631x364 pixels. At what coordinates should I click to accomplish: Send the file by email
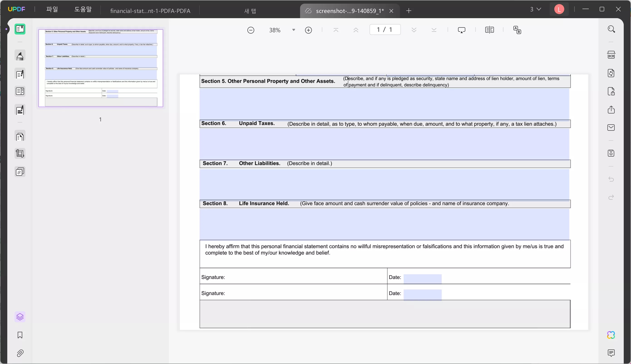(611, 128)
